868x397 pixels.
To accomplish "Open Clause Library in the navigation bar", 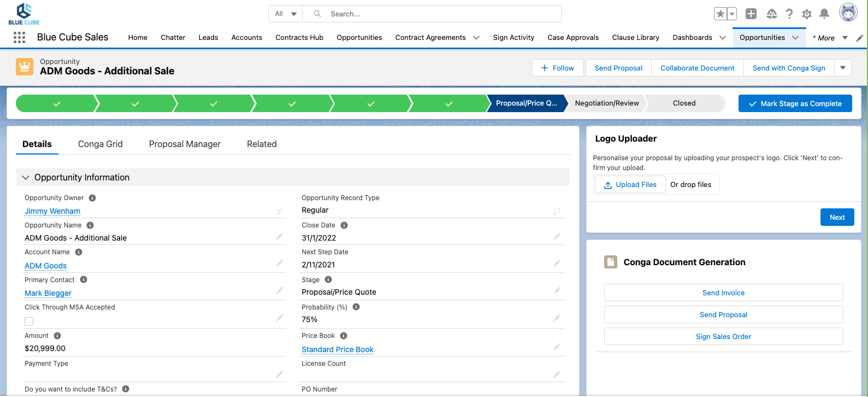I will pyautogui.click(x=636, y=37).
